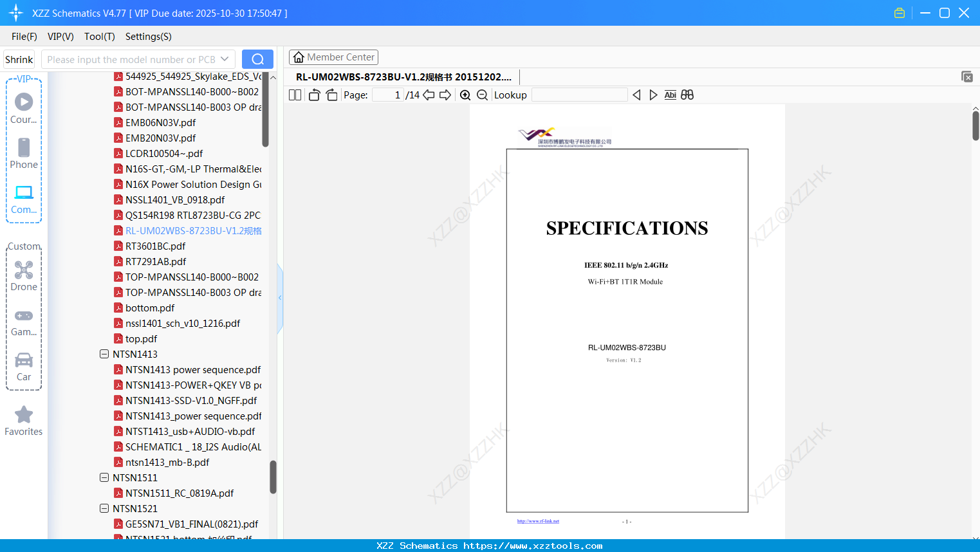
Task: Find next lookup match triangle
Action: [x=653, y=95]
